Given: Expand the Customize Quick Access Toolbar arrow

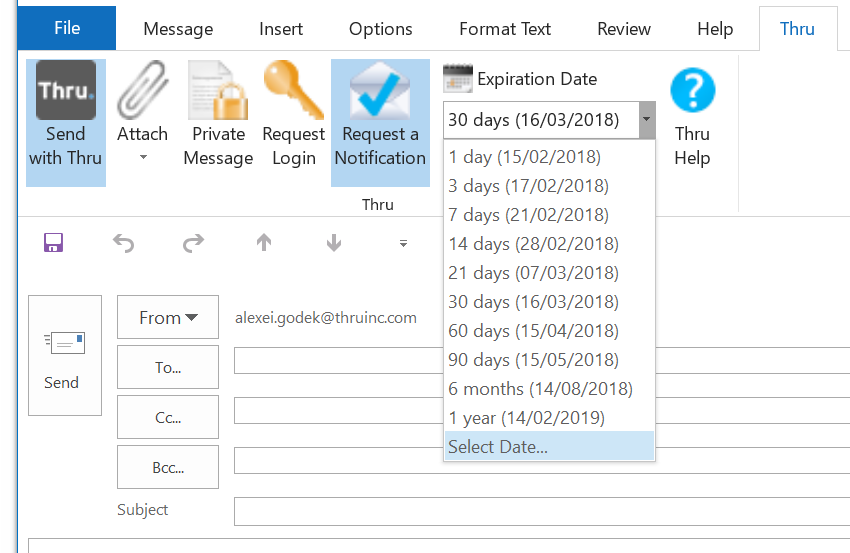Looking at the screenshot, I should pos(403,243).
